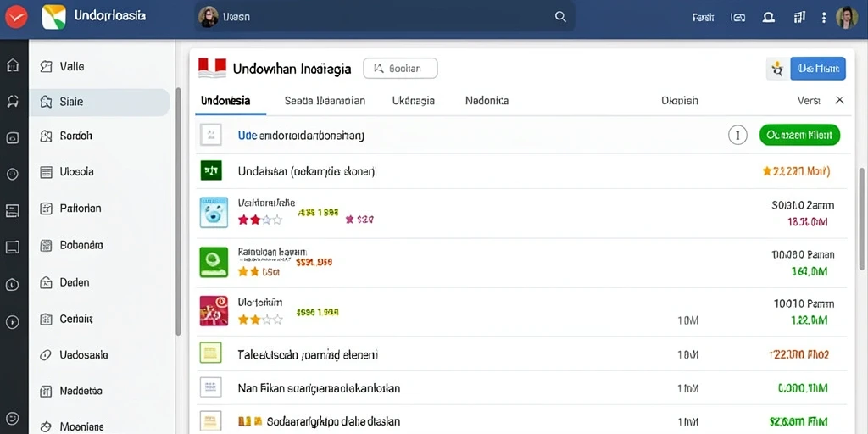
Task: Click the Undaisaan row title
Action: (x=306, y=171)
